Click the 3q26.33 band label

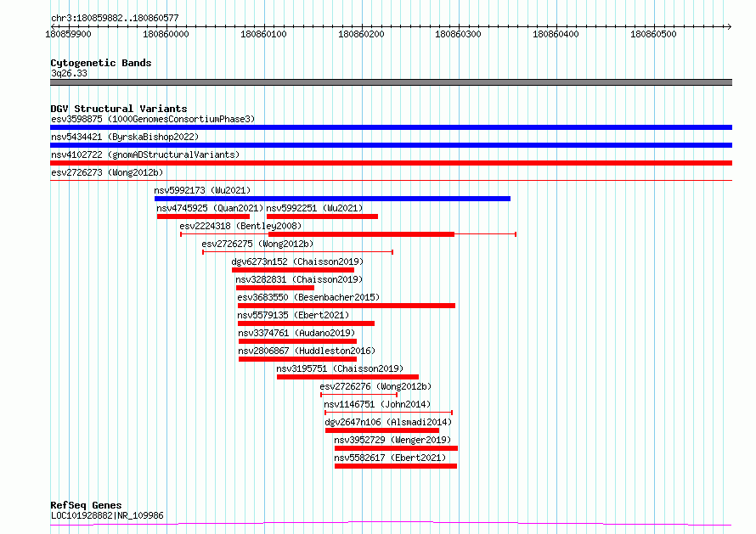pyautogui.click(x=69, y=73)
